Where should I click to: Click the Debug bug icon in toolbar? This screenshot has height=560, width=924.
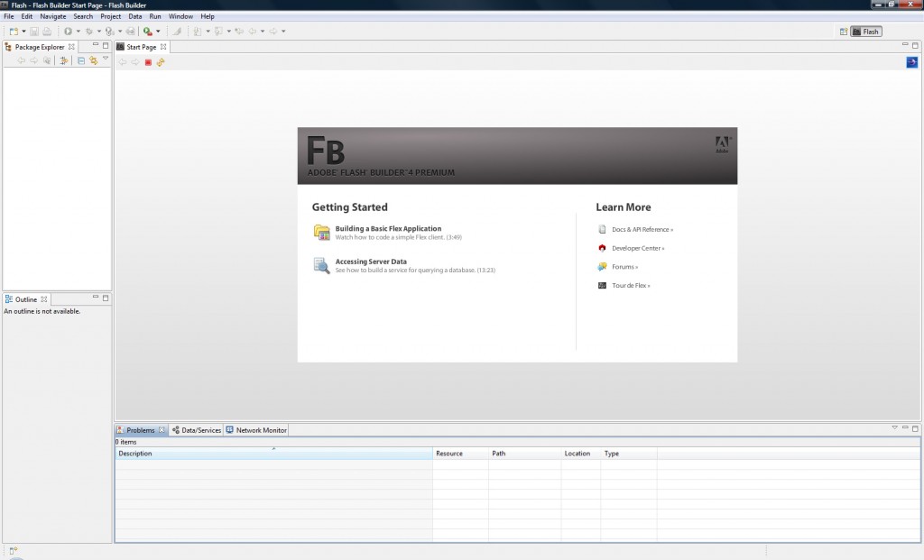pos(88,32)
